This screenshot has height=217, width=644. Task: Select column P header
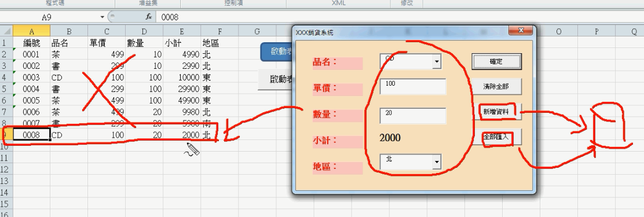[x=597, y=31]
